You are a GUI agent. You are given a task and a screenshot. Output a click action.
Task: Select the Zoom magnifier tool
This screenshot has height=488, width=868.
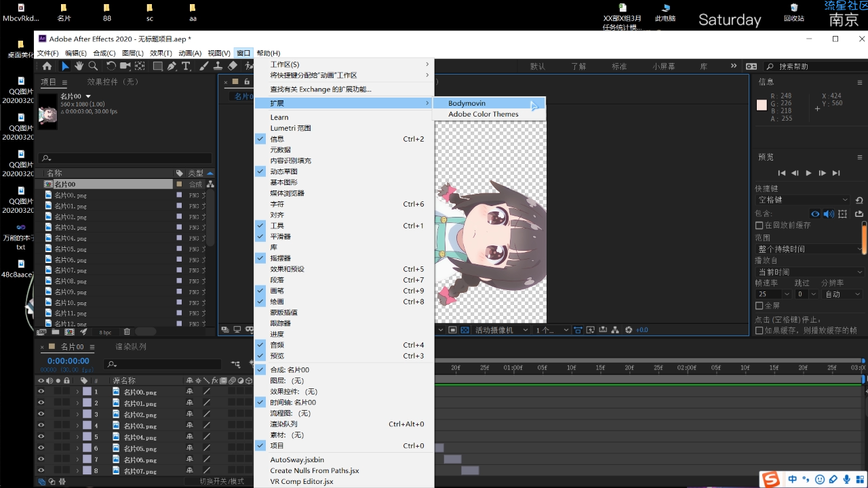point(93,66)
